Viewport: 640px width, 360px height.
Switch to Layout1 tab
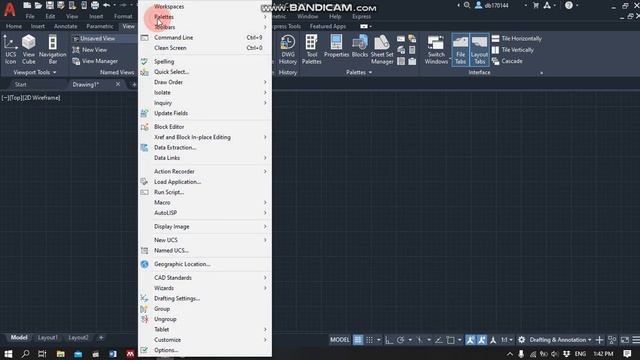[47, 338]
